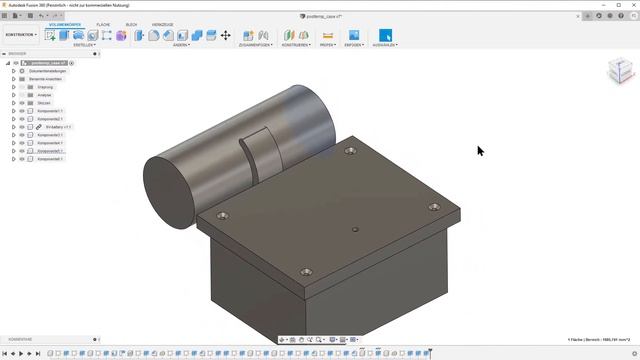640x360 pixels.
Task: Switch to the WERKZEUGE tab
Action: point(162,24)
